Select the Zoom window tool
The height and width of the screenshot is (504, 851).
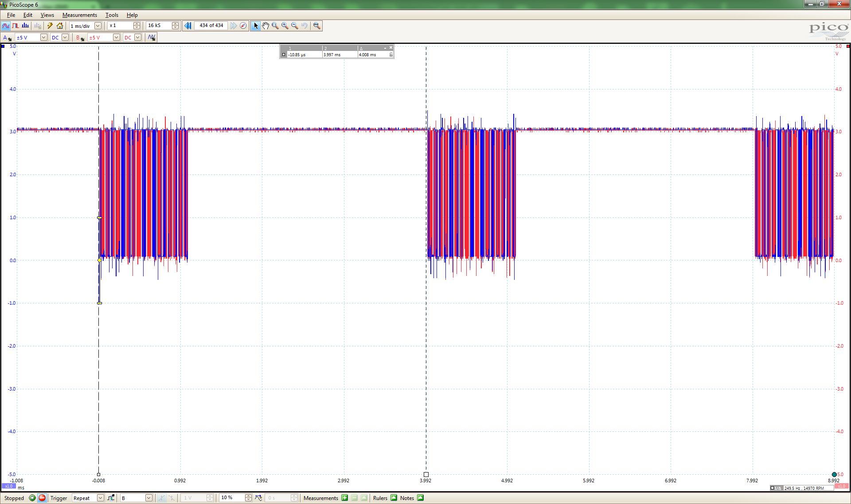pyautogui.click(x=275, y=26)
